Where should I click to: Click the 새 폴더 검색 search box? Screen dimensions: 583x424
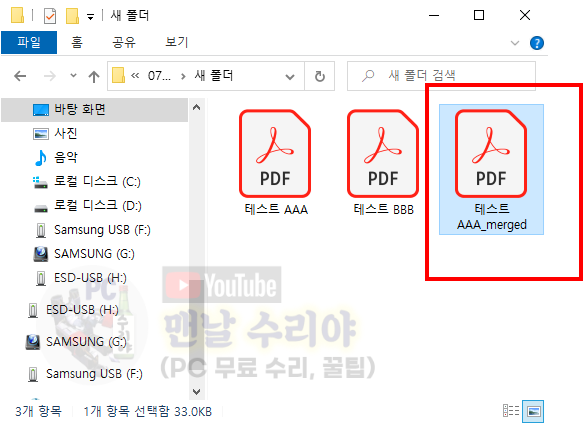point(441,76)
